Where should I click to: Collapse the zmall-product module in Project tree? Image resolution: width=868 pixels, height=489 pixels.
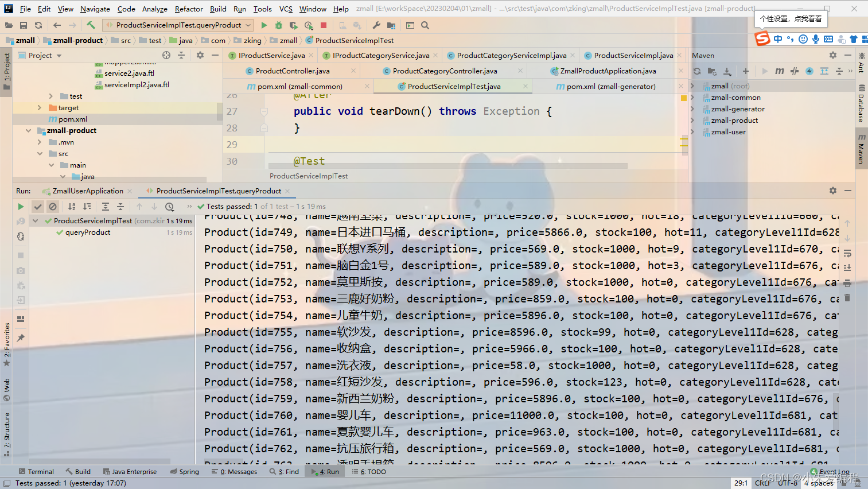28,131
